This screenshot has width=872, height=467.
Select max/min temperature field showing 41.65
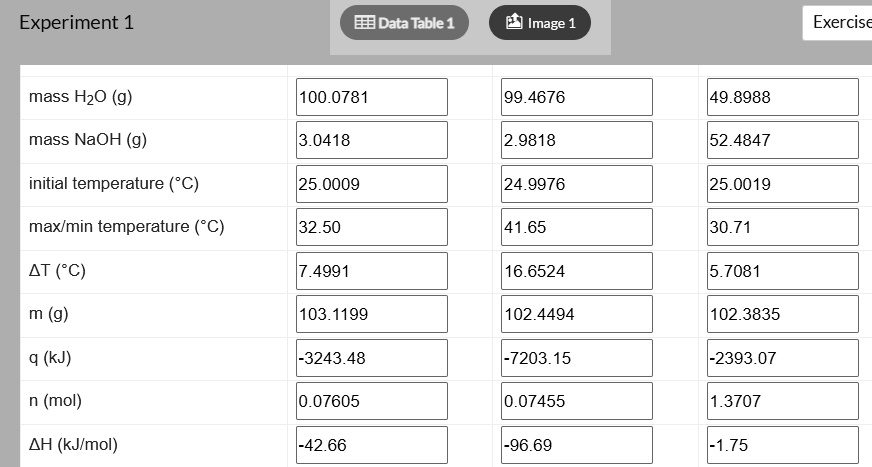[577, 227]
